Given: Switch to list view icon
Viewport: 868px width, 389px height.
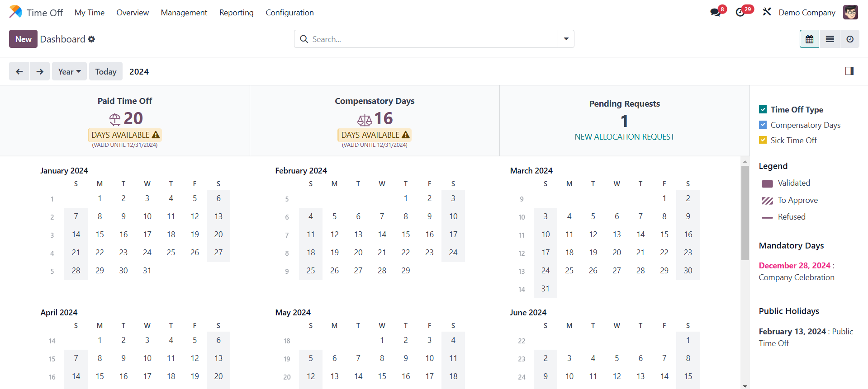Looking at the screenshot, I should click(x=830, y=39).
